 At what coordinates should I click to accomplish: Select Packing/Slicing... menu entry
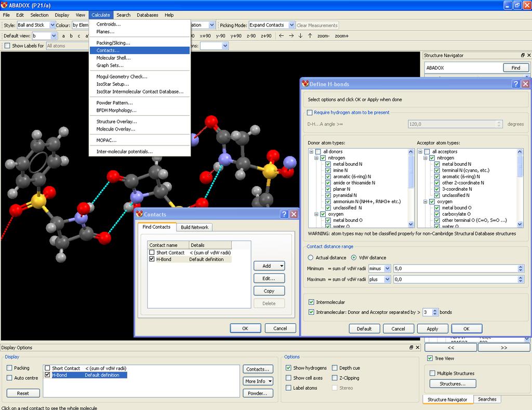(x=139, y=43)
